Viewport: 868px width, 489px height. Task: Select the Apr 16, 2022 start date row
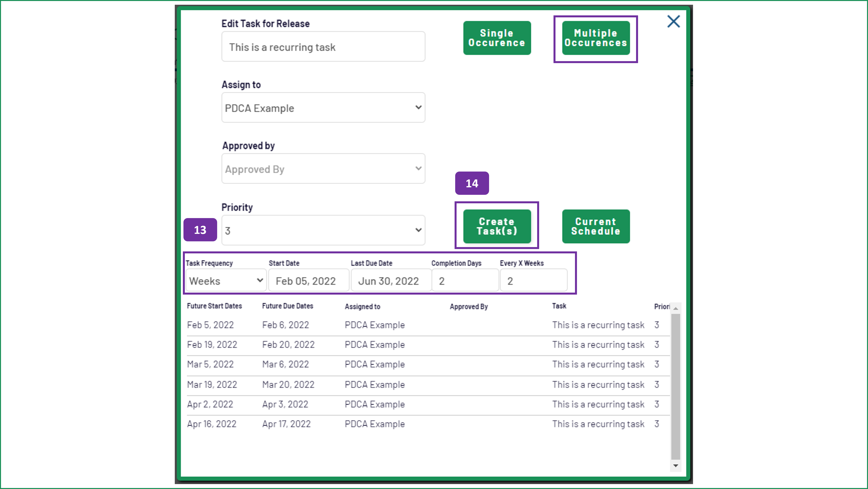(x=428, y=424)
